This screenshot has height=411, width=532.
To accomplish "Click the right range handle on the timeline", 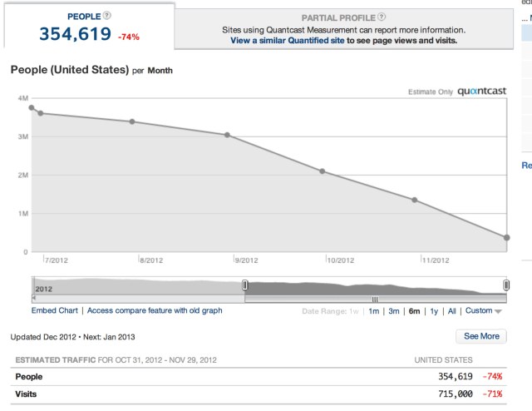I will click(506, 285).
